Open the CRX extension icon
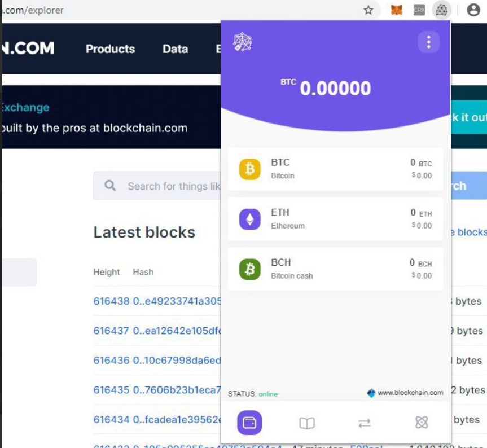Screen dimensions: 487x448 point(419,10)
